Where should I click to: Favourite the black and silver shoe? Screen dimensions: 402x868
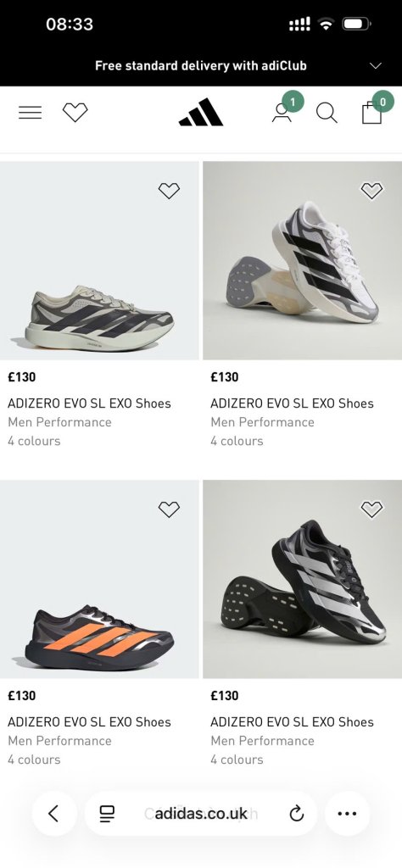[x=371, y=509]
